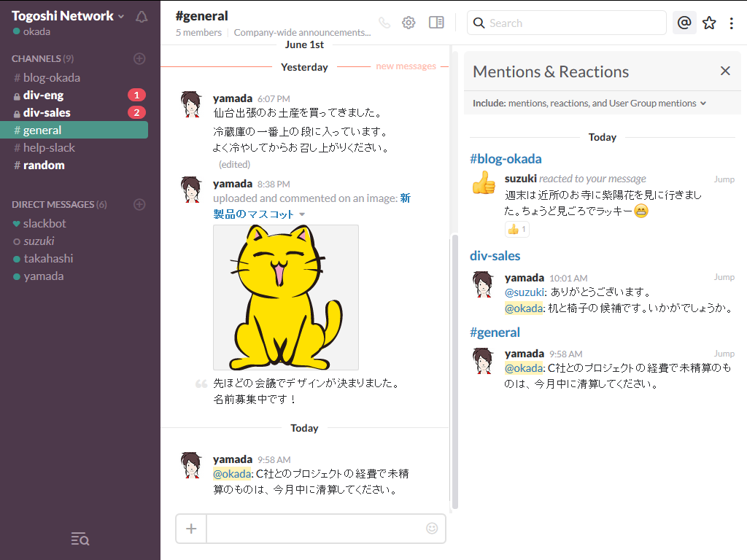The image size is (747, 560).
Task: Open notification bell settings
Action: (142, 17)
